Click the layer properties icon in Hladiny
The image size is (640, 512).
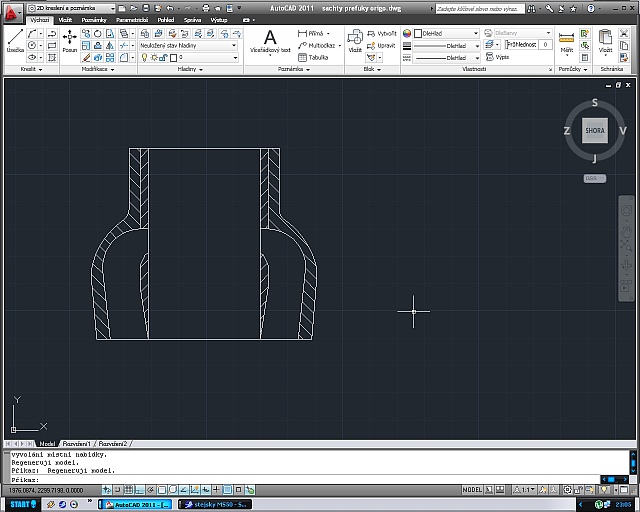click(x=144, y=33)
